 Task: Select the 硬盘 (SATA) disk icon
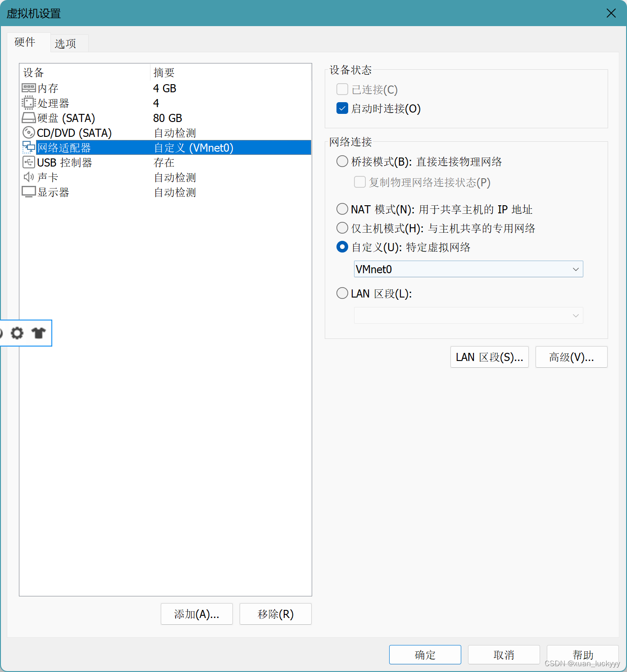(x=28, y=117)
